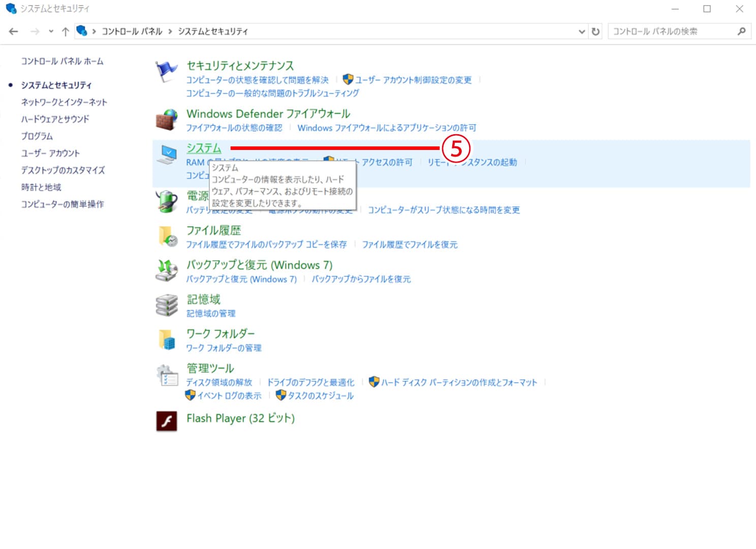Click the Storage Spaces stacked drives icon
Image resolution: width=756 pixels, height=549 pixels.
166,305
